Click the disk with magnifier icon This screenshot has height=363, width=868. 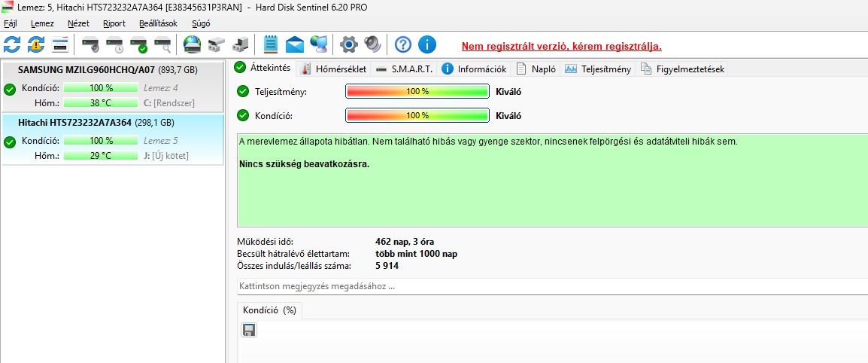pyautogui.click(x=162, y=44)
